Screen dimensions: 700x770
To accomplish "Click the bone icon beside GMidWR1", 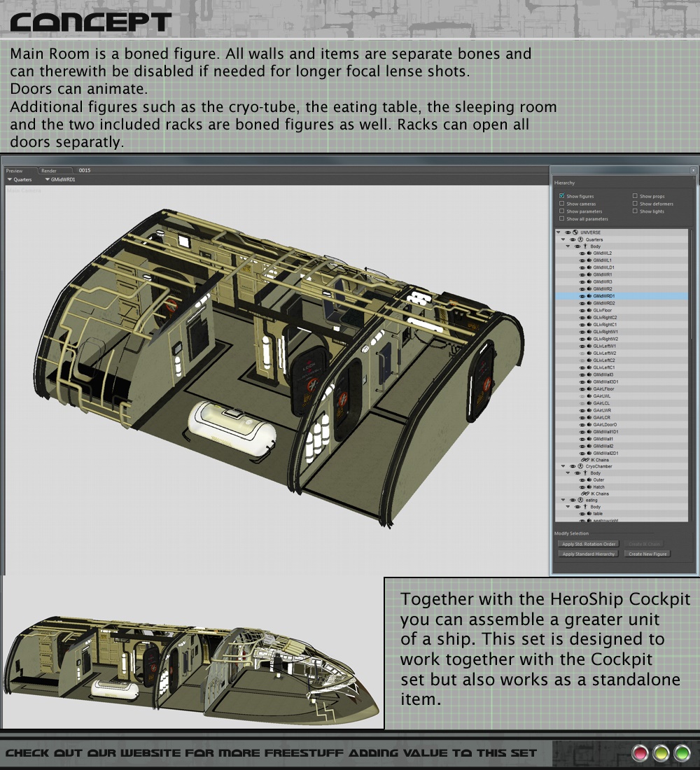I will click(x=589, y=274).
